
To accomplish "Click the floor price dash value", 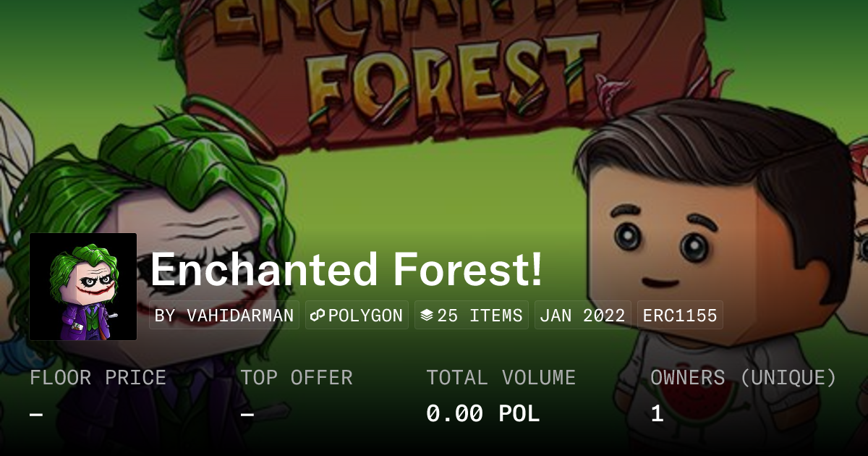I will 36,415.
